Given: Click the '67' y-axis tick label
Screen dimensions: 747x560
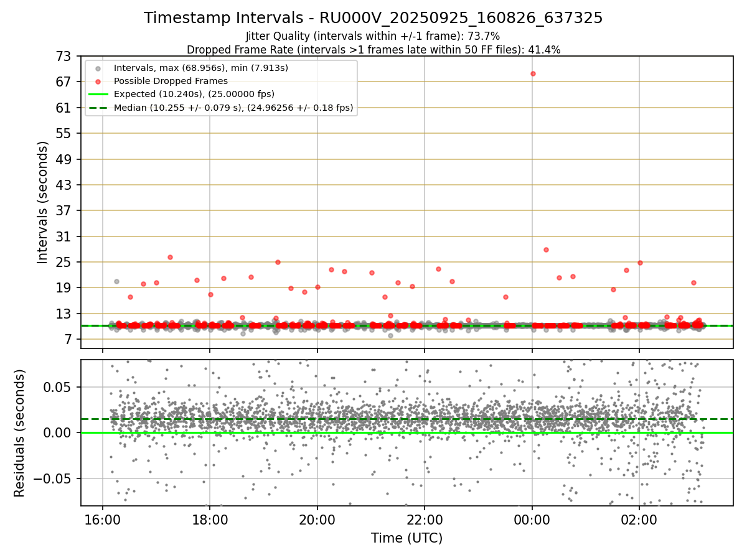Looking at the screenshot, I should (65, 82).
